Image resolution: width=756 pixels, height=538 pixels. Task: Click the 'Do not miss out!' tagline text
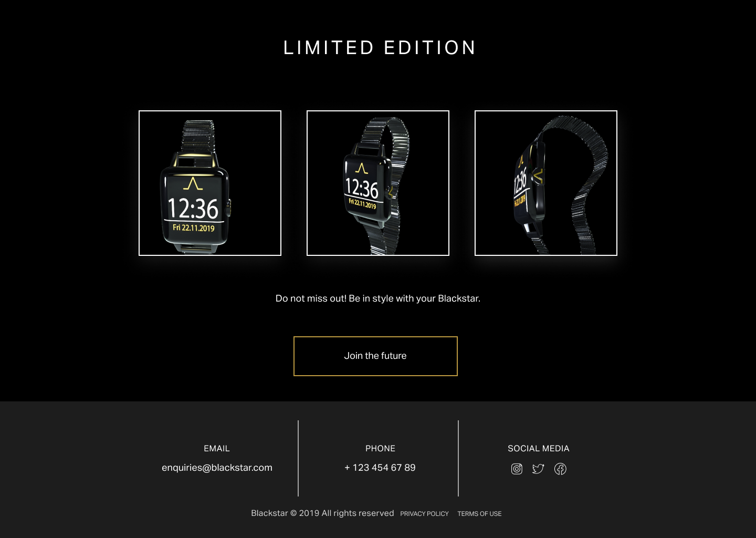pos(378,298)
